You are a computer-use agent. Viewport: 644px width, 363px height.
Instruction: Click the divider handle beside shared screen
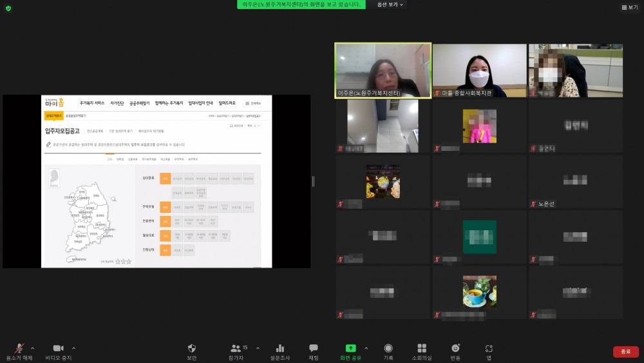tap(313, 181)
